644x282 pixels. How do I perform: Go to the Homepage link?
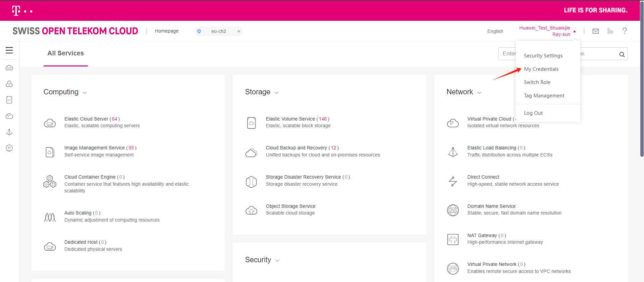pyautogui.click(x=167, y=31)
